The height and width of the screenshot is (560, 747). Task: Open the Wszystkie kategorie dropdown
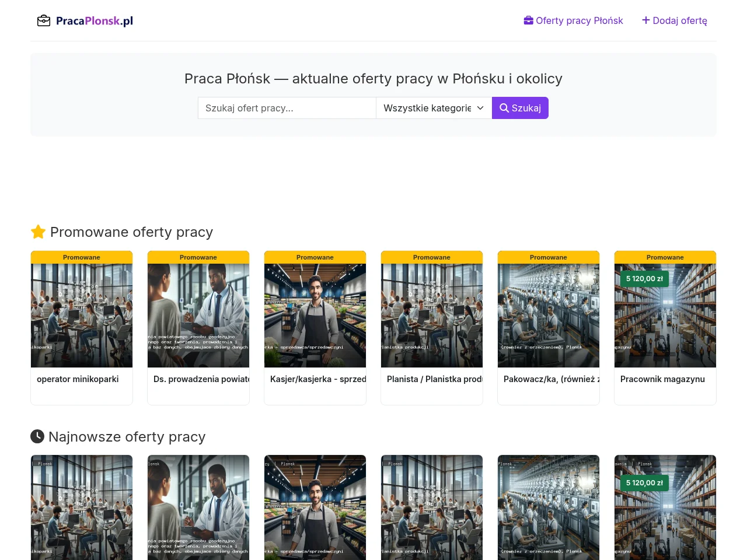434,108
